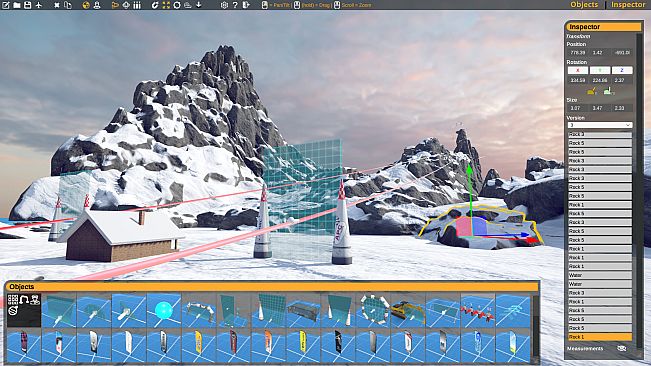Click the downward arrow drop-to-ground icon
The height and width of the screenshot is (366, 651).
click(199, 5)
